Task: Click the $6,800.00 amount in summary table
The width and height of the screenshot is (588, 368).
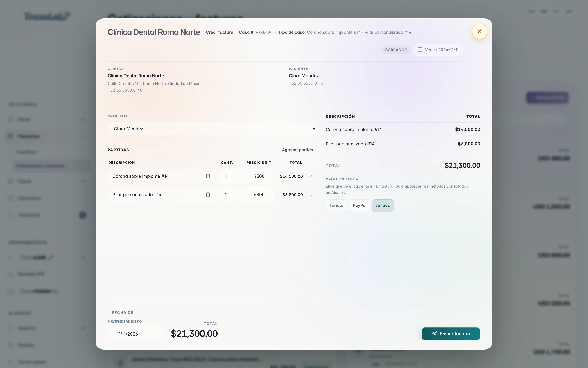Action: click(x=469, y=144)
